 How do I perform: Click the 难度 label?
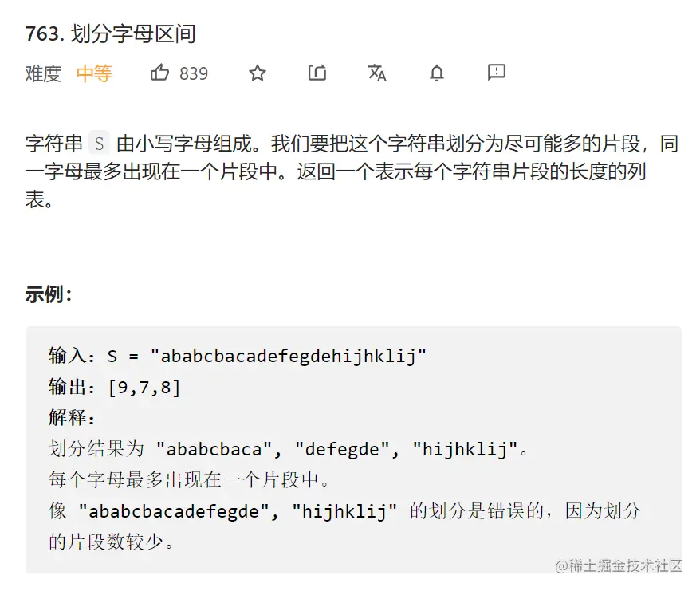click(43, 73)
